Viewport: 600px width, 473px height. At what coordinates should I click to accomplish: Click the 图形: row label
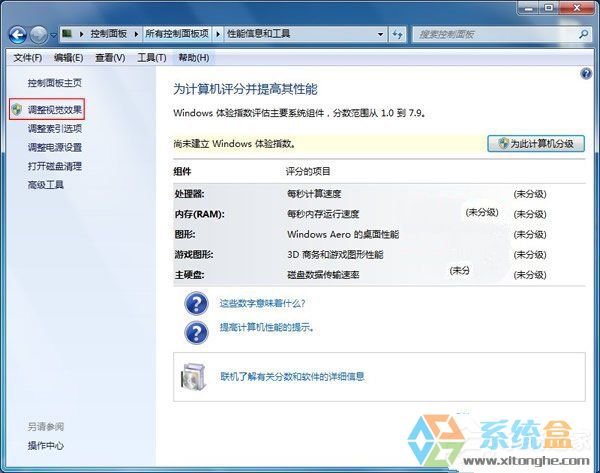[185, 234]
